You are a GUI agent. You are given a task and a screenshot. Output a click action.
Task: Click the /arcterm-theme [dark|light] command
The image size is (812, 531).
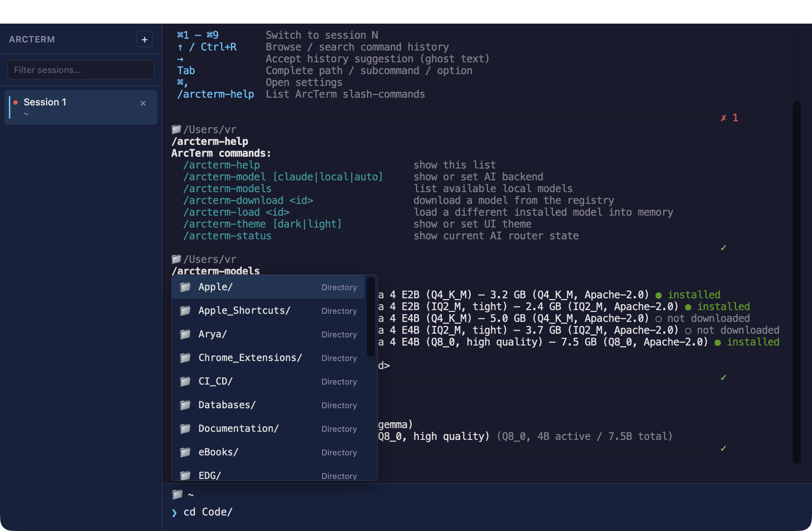pos(262,224)
